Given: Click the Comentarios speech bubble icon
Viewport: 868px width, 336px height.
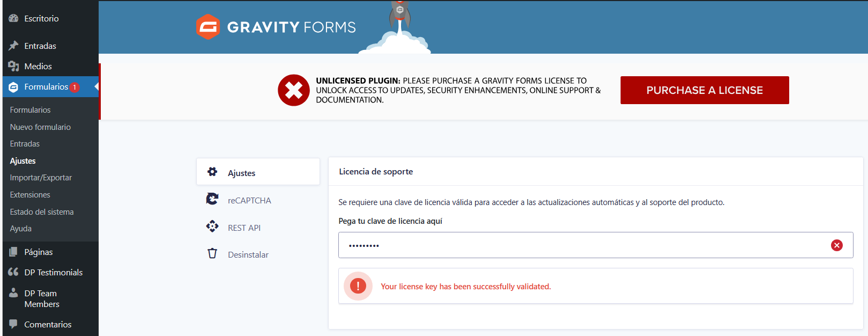Looking at the screenshot, I should pyautogui.click(x=13, y=324).
